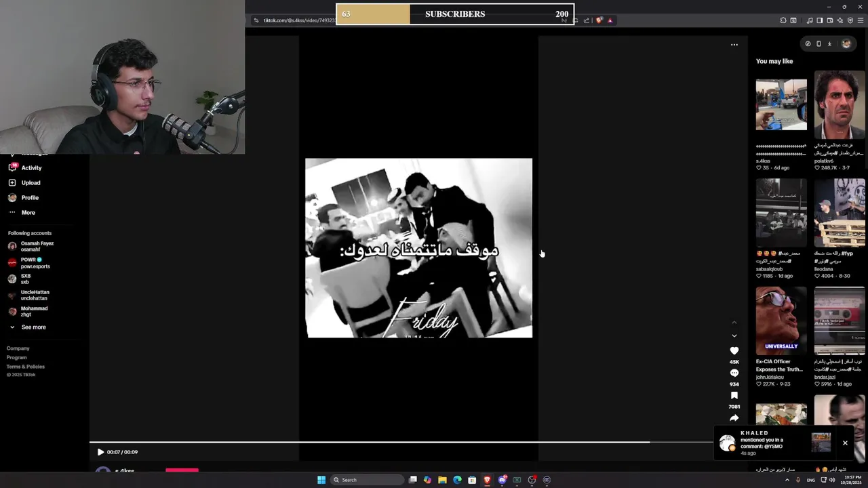Screen dimensions: 868x488
Task: Open the three-dot video options menu
Action: [x=734, y=45]
